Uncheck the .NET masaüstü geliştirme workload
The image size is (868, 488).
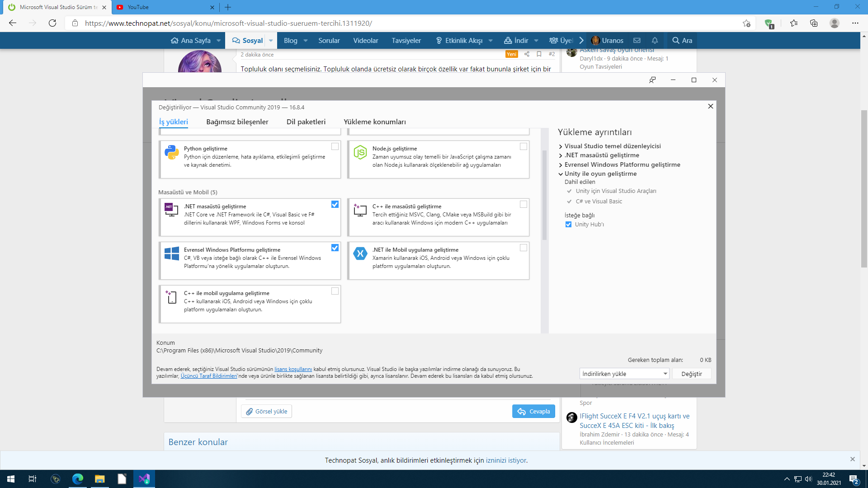pos(335,204)
